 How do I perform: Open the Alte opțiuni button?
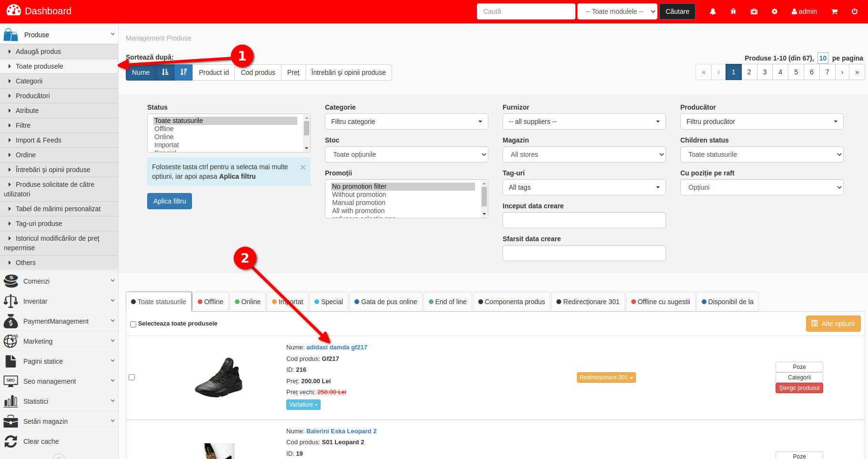click(833, 324)
